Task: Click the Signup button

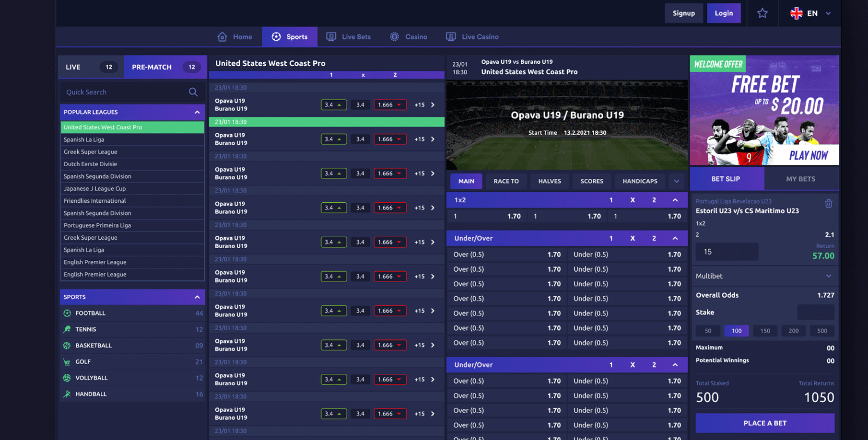Action: tap(684, 13)
